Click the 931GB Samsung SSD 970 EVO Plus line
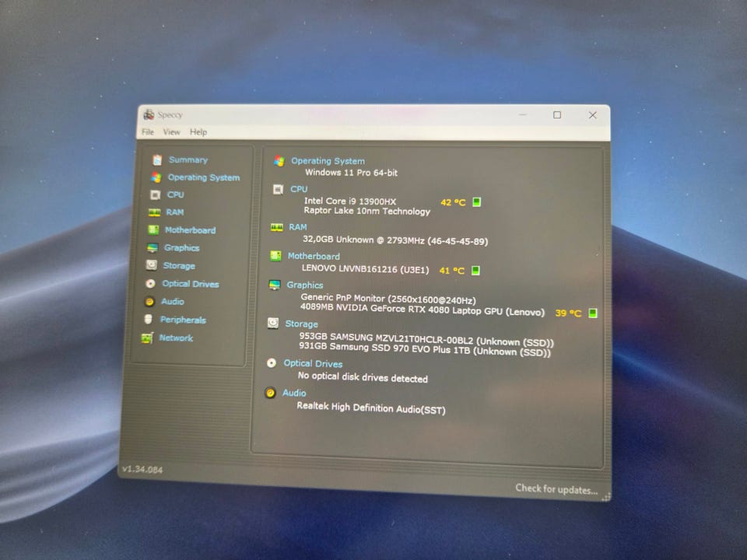 coord(425,349)
